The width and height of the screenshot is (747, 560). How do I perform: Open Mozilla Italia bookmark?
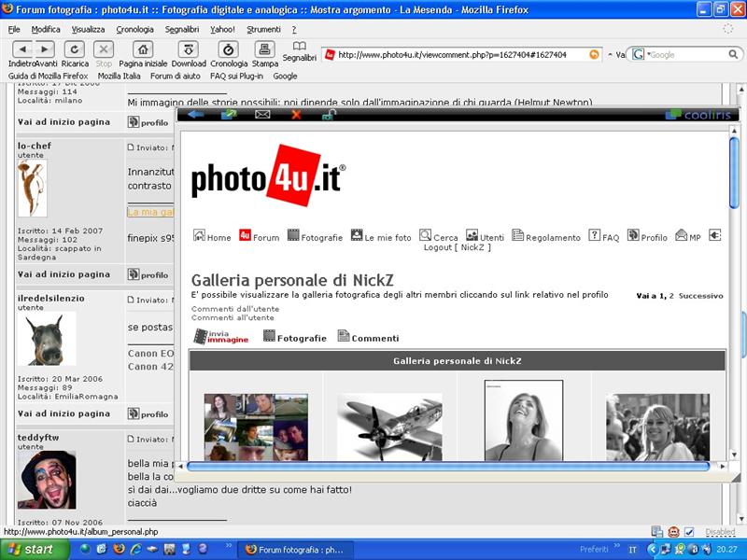click(x=120, y=77)
